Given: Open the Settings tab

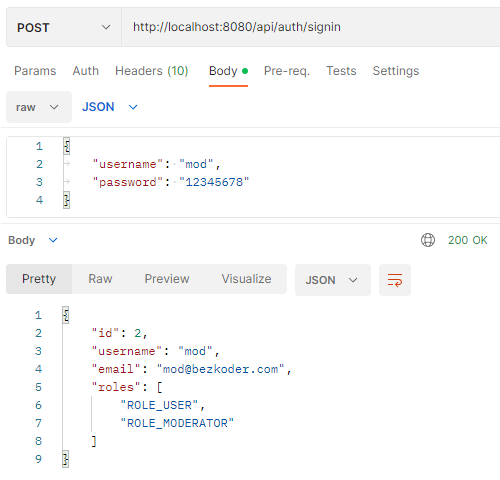Looking at the screenshot, I should click(396, 71).
